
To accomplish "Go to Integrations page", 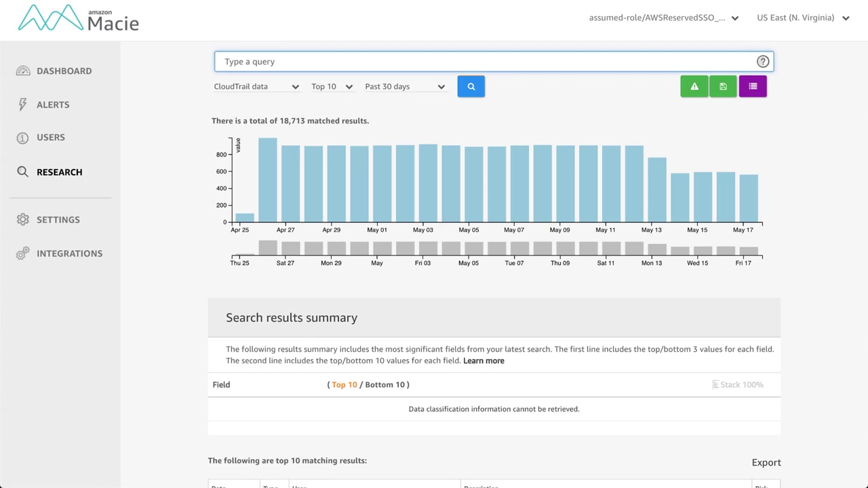I will [69, 253].
